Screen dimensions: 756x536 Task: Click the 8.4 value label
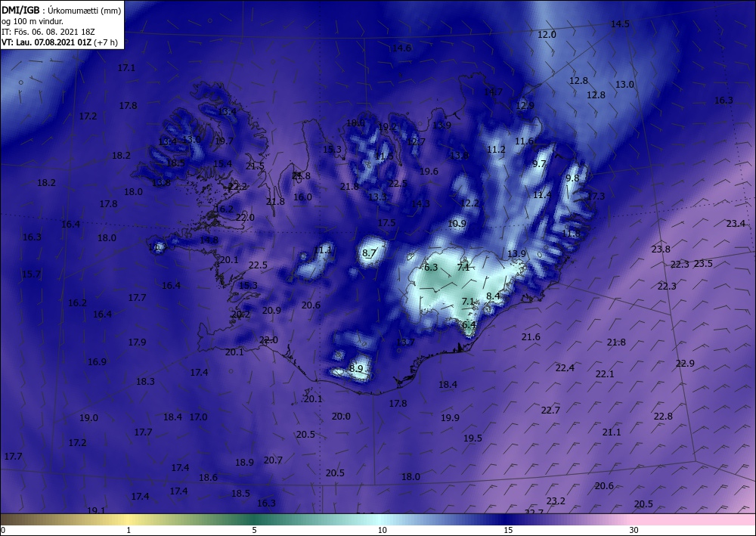[x=493, y=296]
